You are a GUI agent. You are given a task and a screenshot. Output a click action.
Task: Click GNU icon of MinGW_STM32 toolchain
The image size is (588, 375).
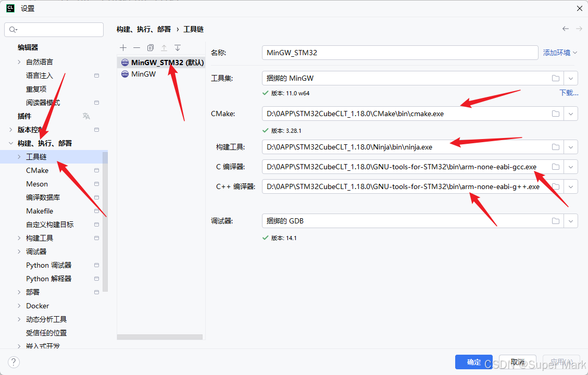point(125,63)
